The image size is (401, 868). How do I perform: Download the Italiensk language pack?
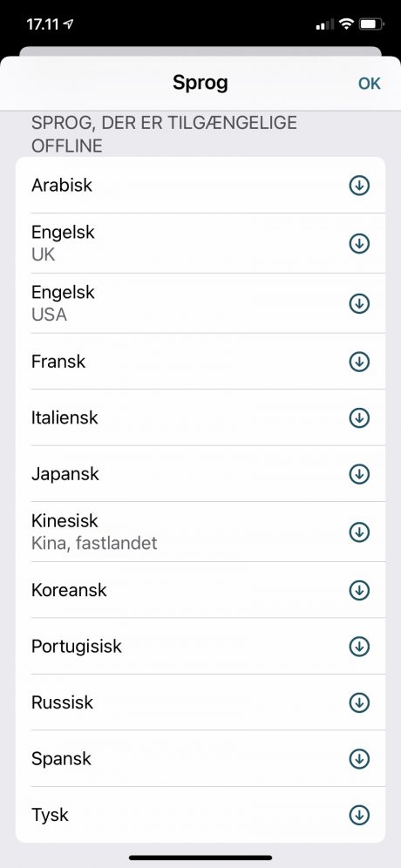359,417
